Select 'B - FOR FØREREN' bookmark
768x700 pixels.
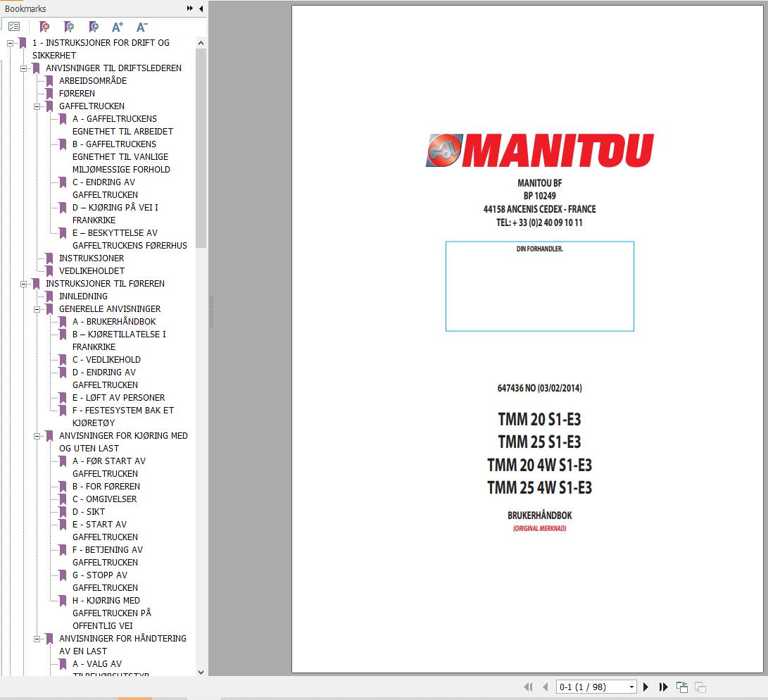click(x=106, y=487)
